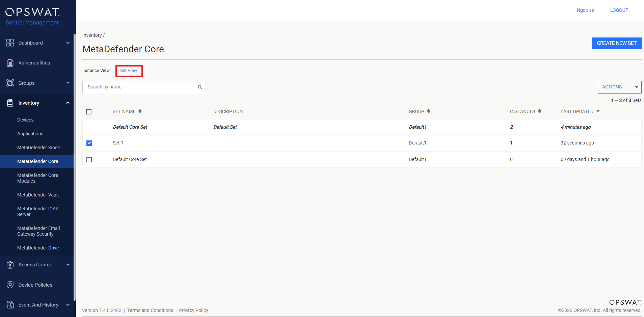Expand the Dashboard menu chevron
This screenshot has width=644, height=317.
[68, 43]
